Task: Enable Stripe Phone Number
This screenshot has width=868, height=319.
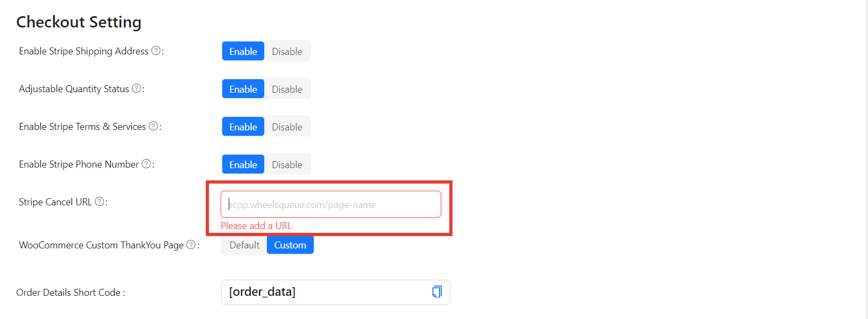Action: pos(243,164)
